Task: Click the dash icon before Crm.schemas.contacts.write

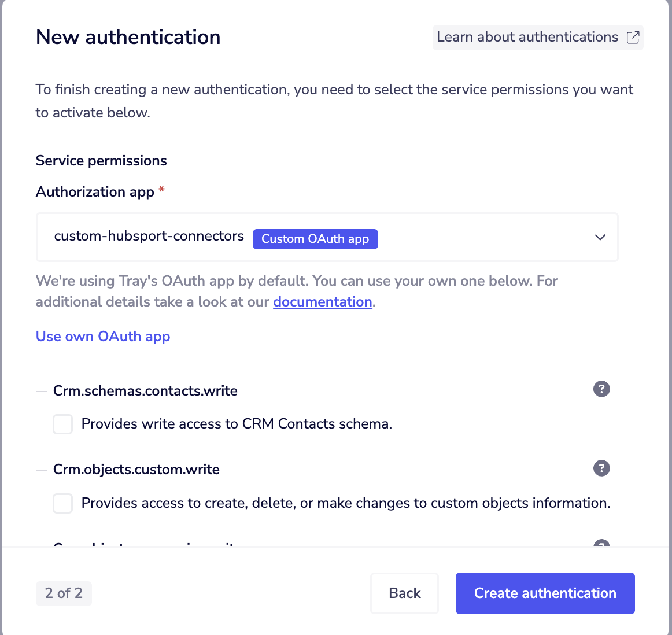Action: tap(40, 390)
